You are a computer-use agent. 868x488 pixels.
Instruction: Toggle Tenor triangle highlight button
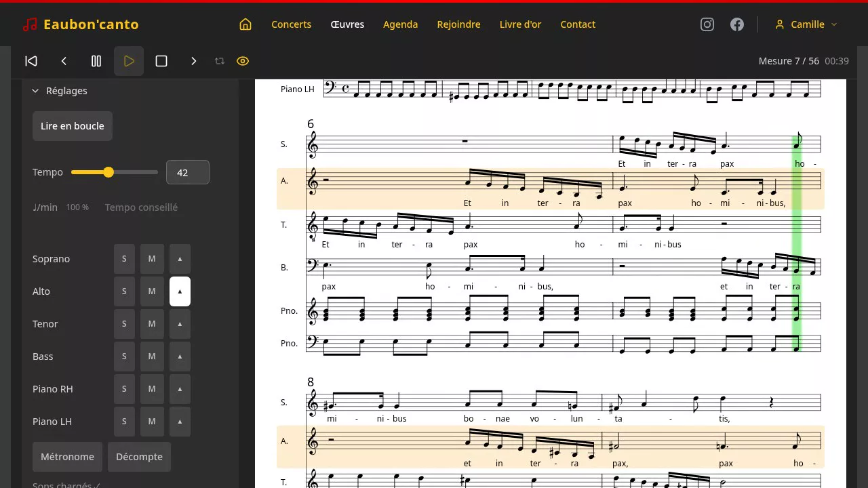180,324
